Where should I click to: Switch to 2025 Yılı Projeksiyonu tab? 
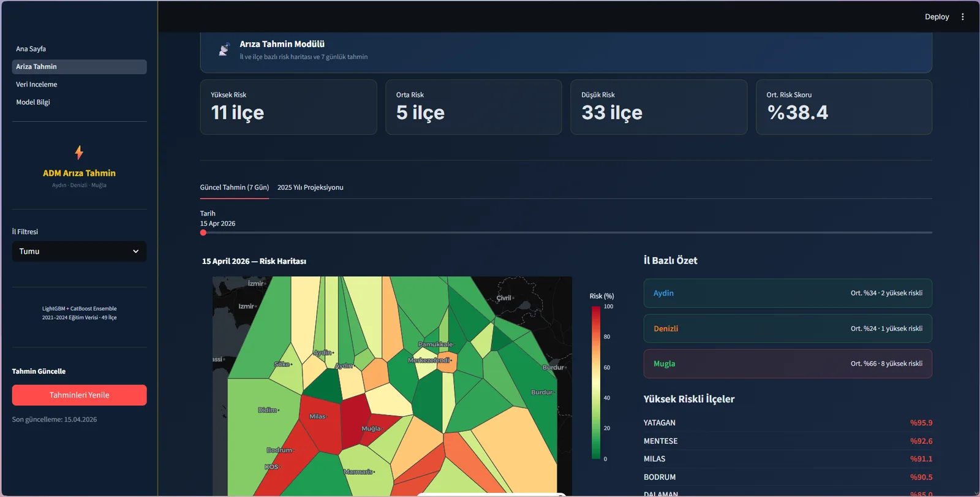310,188
